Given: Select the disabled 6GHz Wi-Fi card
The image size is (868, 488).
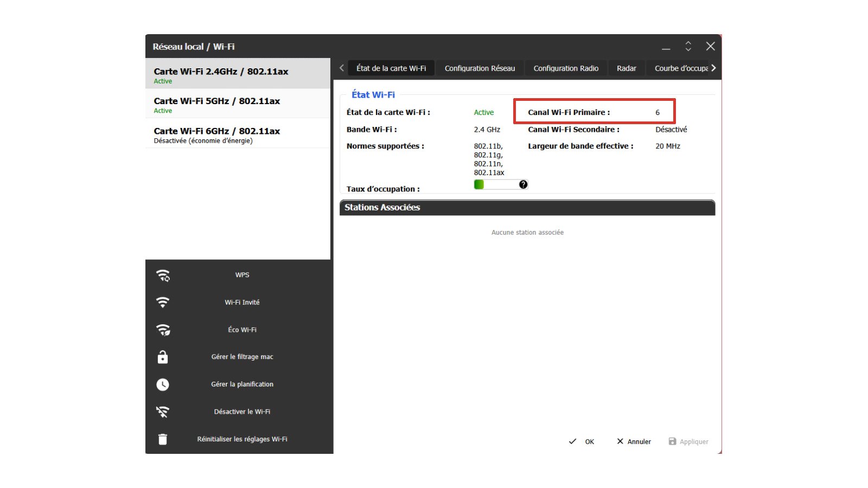Looking at the screenshot, I should click(x=238, y=134).
